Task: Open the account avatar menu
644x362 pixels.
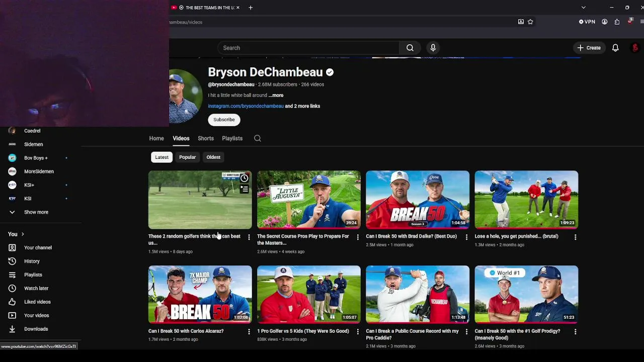Action: click(635, 48)
